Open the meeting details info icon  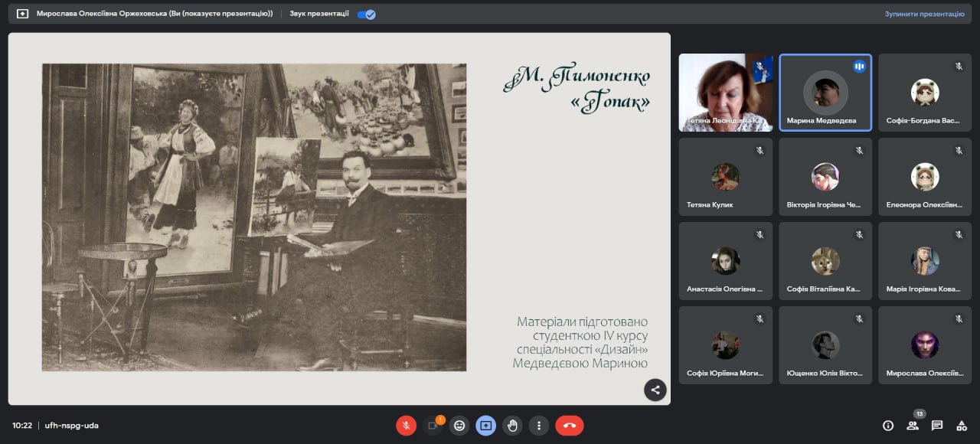pyautogui.click(x=888, y=426)
